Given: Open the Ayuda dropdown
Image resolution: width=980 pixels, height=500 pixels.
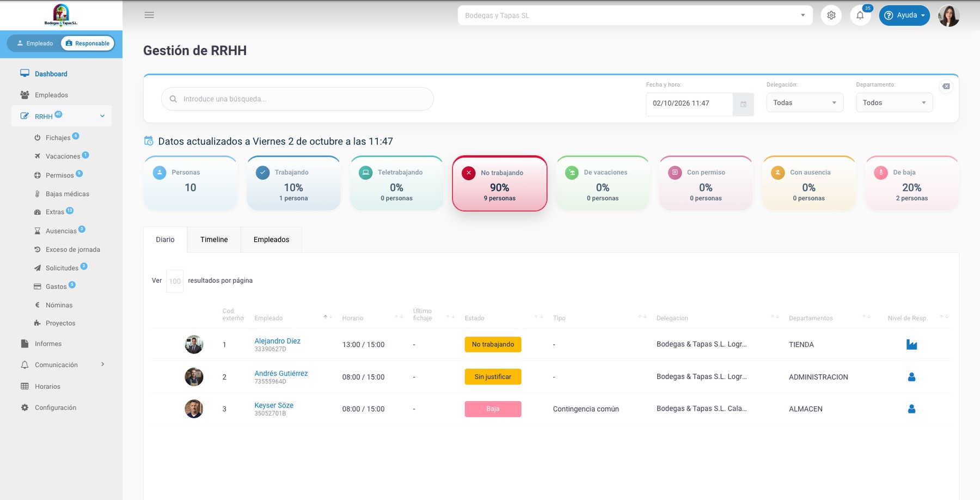Looking at the screenshot, I should pyautogui.click(x=904, y=15).
